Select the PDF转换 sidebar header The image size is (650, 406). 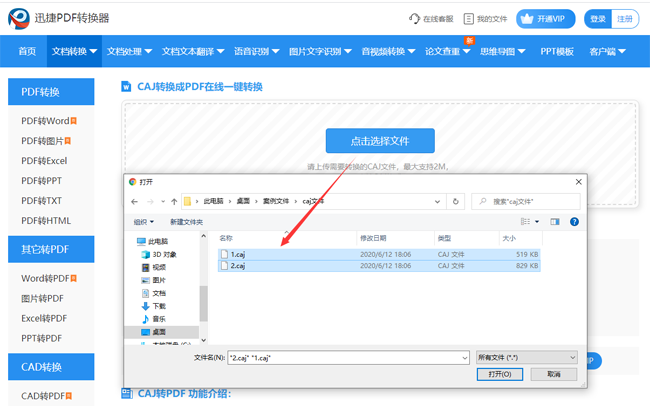pos(51,92)
